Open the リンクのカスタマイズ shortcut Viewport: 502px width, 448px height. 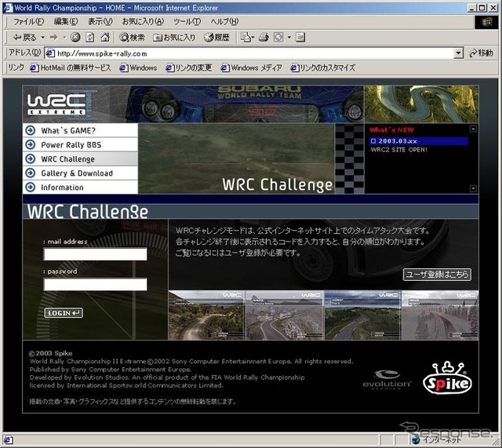[x=322, y=68]
